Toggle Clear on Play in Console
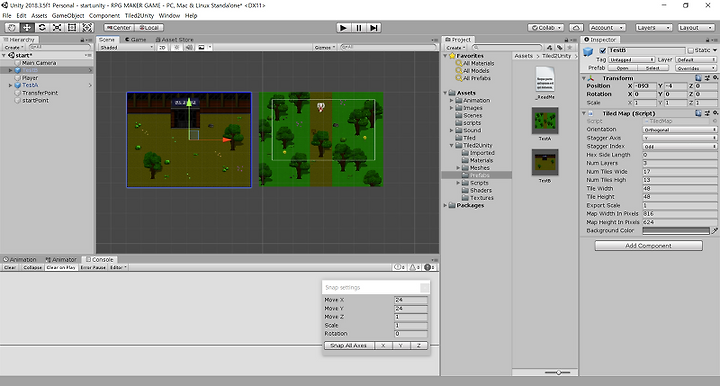Image resolution: width=720 pixels, height=386 pixels. [61, 267]
